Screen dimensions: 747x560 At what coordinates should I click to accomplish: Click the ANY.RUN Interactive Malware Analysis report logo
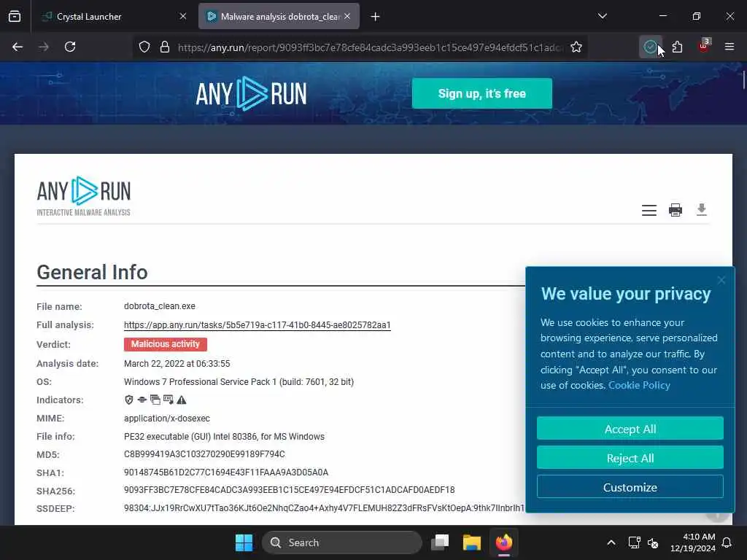(83, 196)
